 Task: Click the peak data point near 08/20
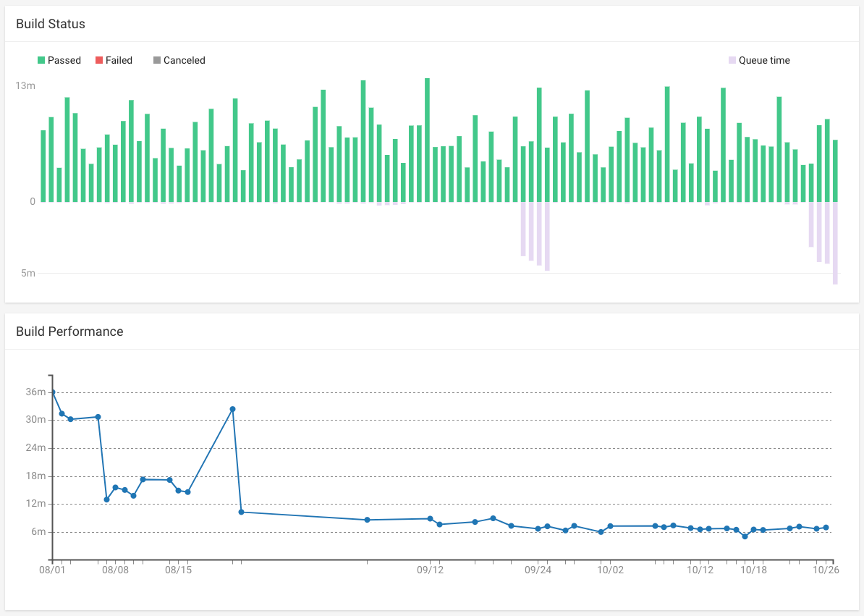click(232, 408)
